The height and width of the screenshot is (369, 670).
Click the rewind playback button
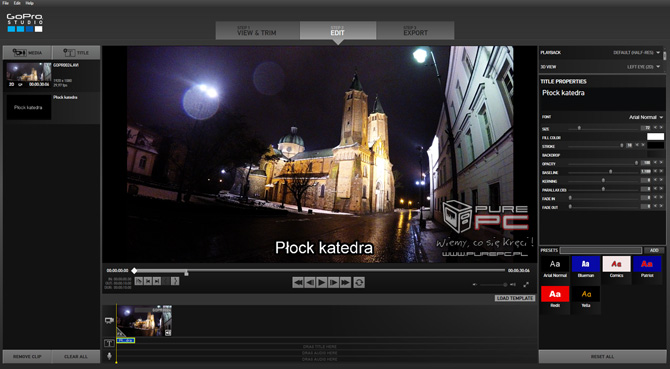point(298,282)
